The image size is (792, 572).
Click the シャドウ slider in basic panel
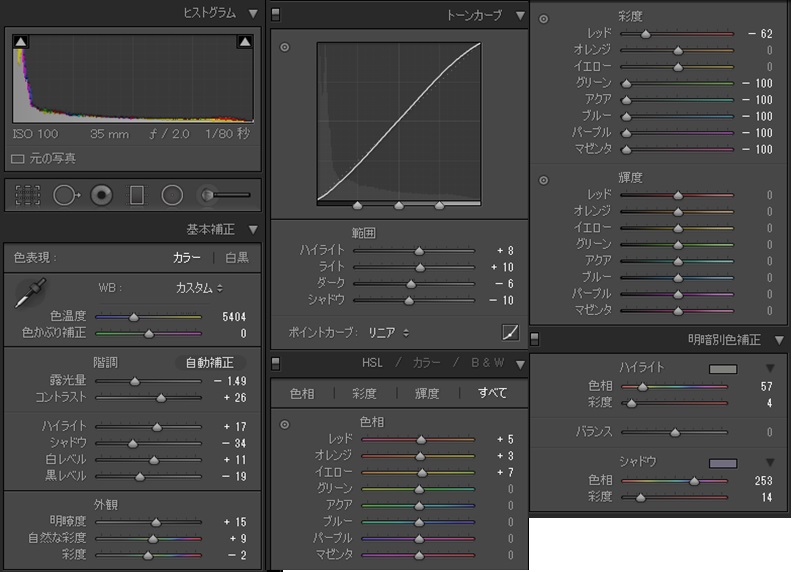[x=148, y=444]
